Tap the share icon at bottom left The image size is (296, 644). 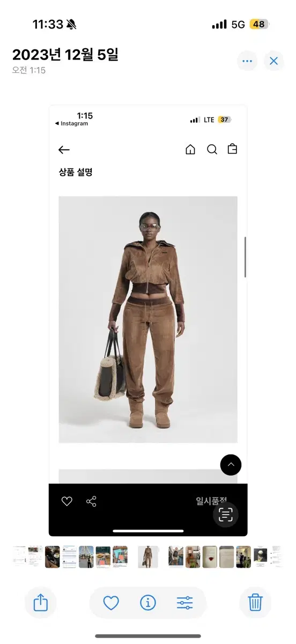point(41,603)
